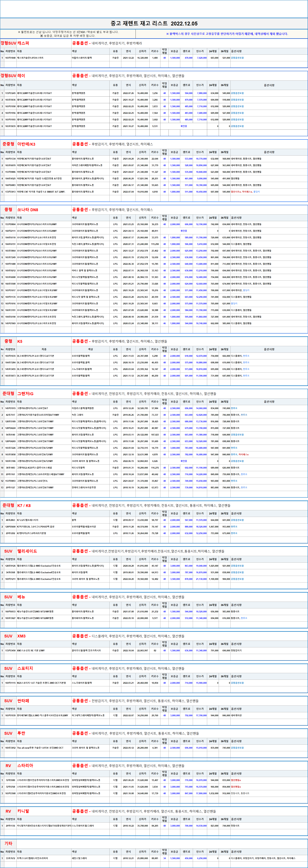Click plate number cell '169호3027'
Image resolution: width=308 pixels, height=868 pixels.
pyautogui.click(x=10, y=618)
